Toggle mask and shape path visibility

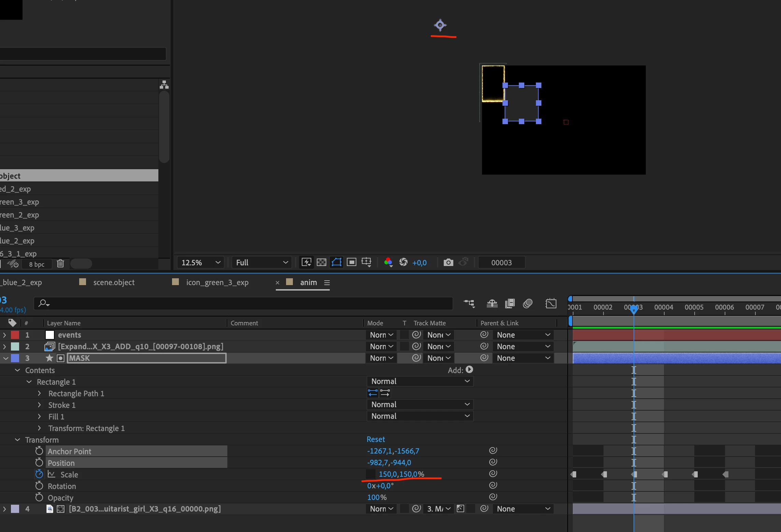pyautogui.click(x=337, y=262)
